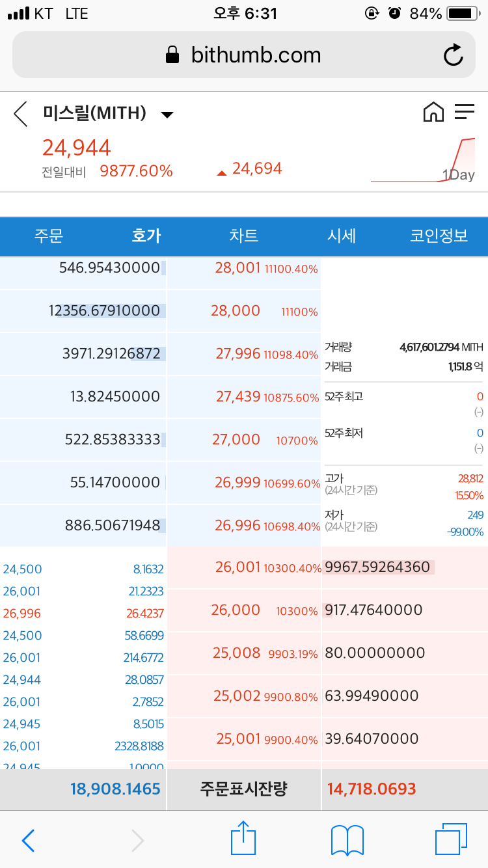Screen dimensions: 488x868
Task: Tap the lock icon in address bar
Action: (172, 55)
